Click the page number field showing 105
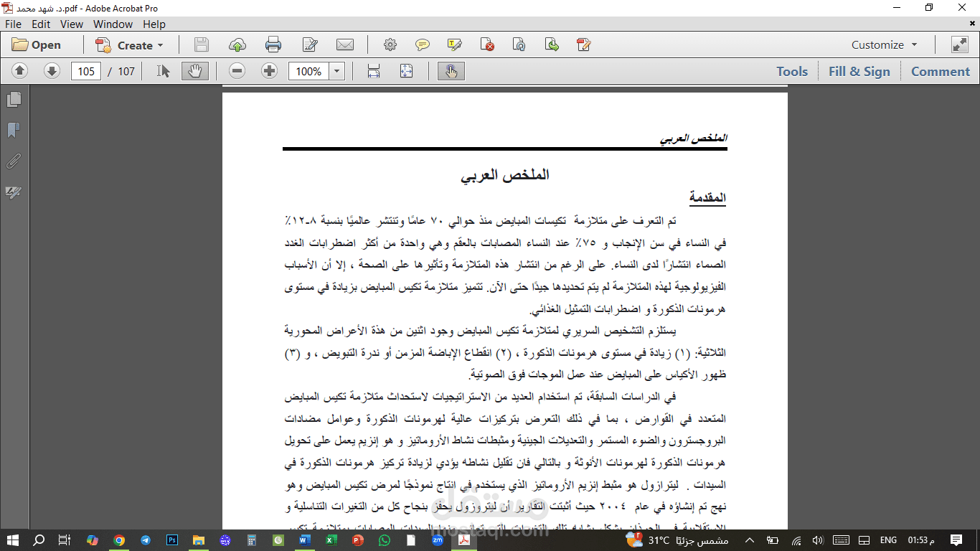This screenshot has height=551, width=980. tap(86, 71)
